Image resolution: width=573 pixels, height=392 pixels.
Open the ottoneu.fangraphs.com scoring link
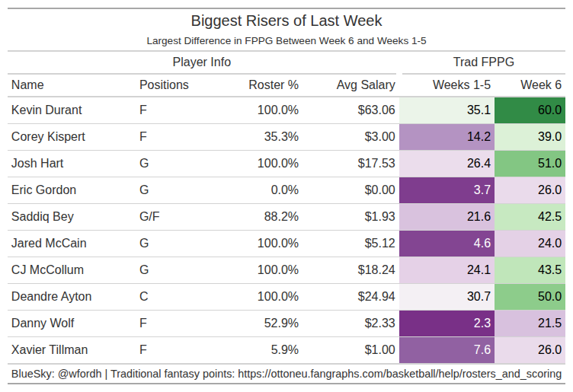(x=400, y=374)
